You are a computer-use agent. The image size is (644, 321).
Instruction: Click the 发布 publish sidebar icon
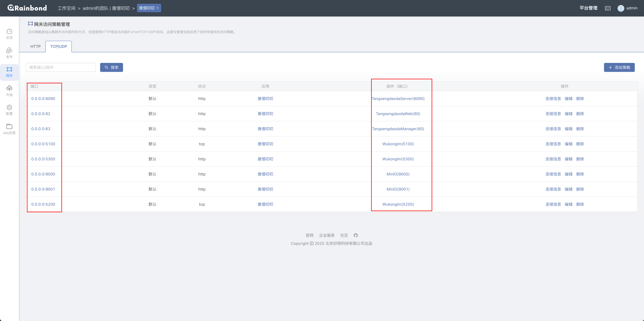[9, 51]
